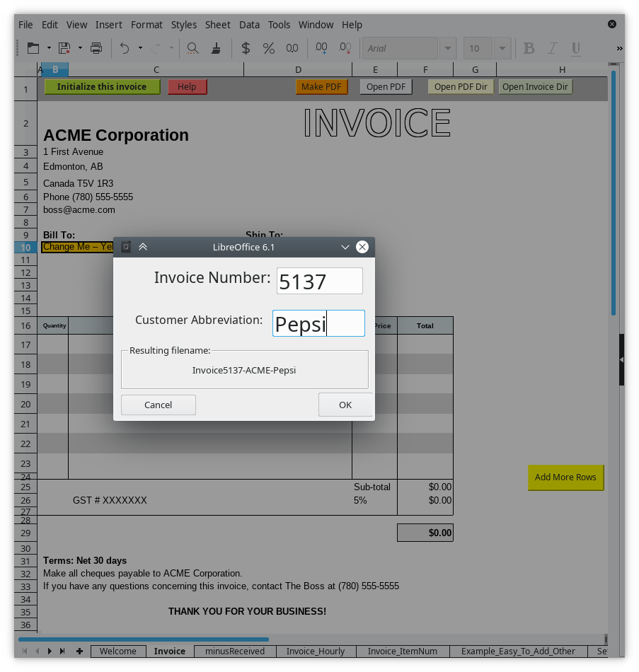The width and height of the screenshot is (639, 672).
Task: Open Find & Replace magnifier icon
Action: pyautogui.click(x=193, y=48)
